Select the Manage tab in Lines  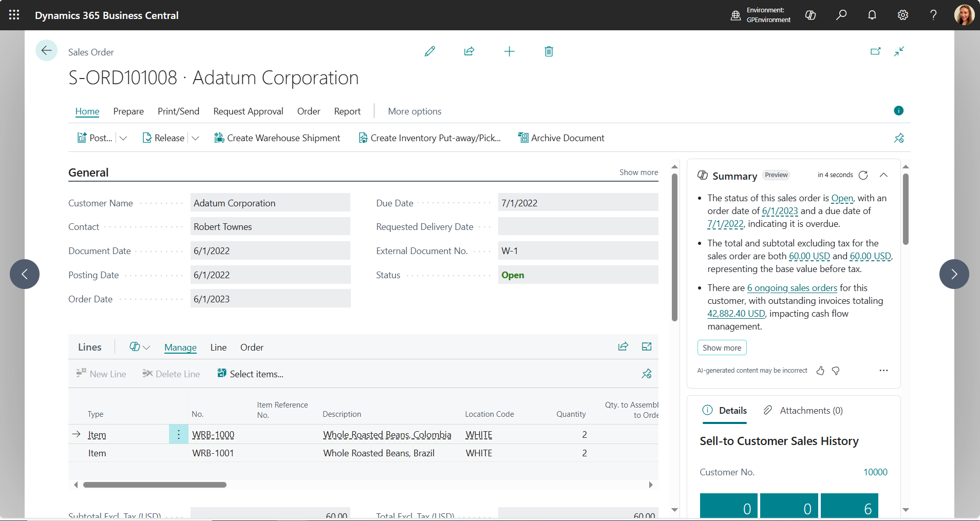(180, 348)
